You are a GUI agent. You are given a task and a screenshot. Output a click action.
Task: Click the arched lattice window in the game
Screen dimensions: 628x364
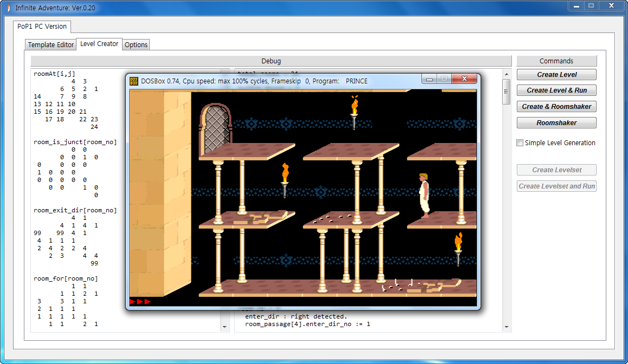216,129
